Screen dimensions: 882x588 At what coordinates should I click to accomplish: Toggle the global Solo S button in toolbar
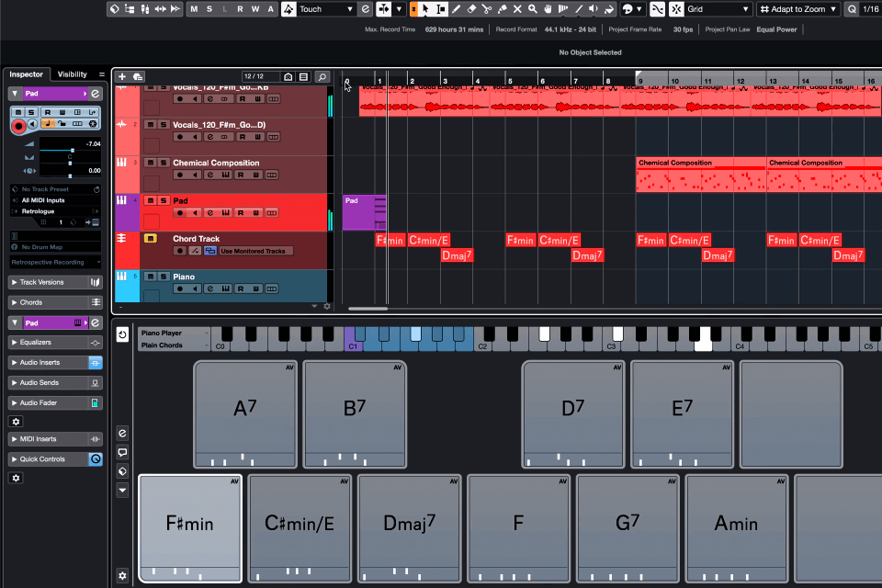(209, 9)
